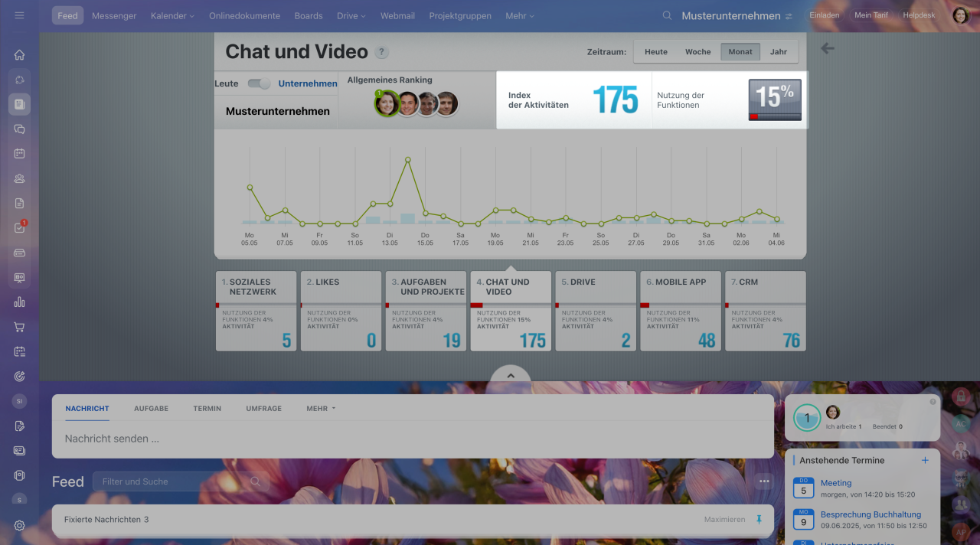Go to the home icon in sidebar
Image resolution: width=980 pixels, height=545 pixels.
19,55
